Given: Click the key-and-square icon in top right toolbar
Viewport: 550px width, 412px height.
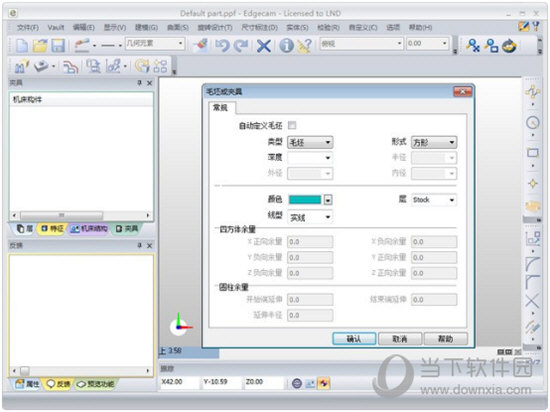Looking at the screenshot, I should tap(491, 46).
